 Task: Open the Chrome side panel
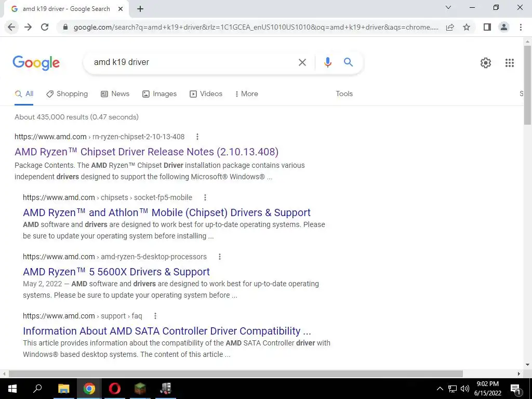(487, 27)
